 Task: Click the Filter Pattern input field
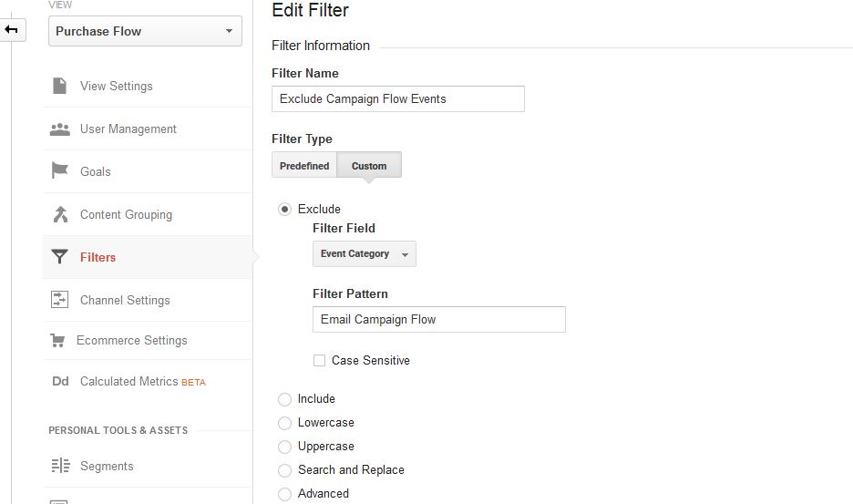tap(438, 319)
